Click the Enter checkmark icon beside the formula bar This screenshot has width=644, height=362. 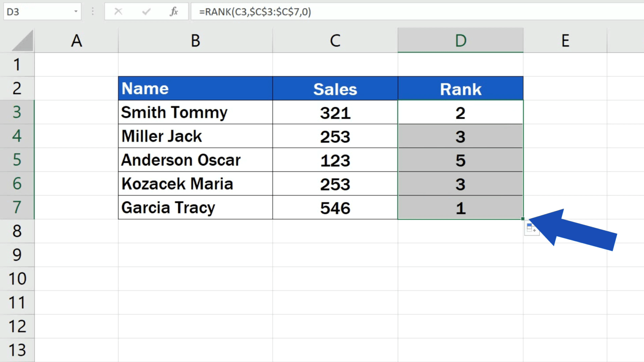tap(146, 11)
